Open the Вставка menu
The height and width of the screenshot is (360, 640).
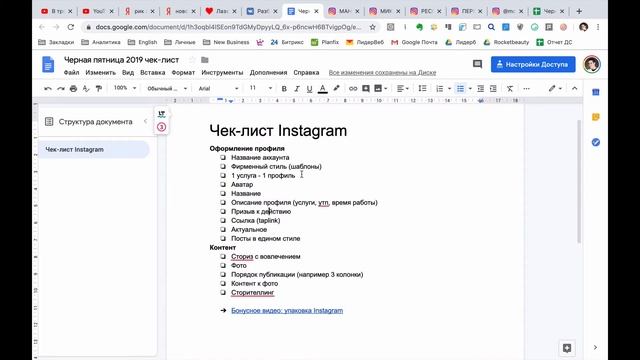coord(152,73)
